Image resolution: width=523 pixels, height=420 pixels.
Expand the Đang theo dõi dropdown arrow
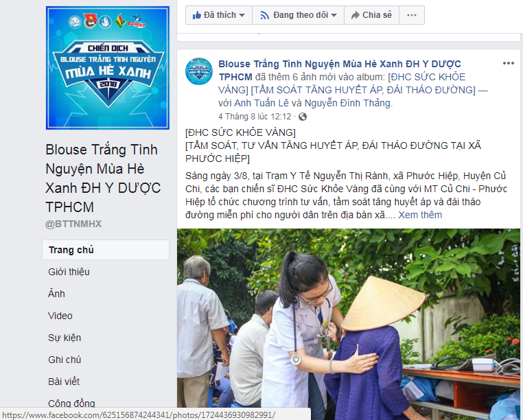pos(334,15)
